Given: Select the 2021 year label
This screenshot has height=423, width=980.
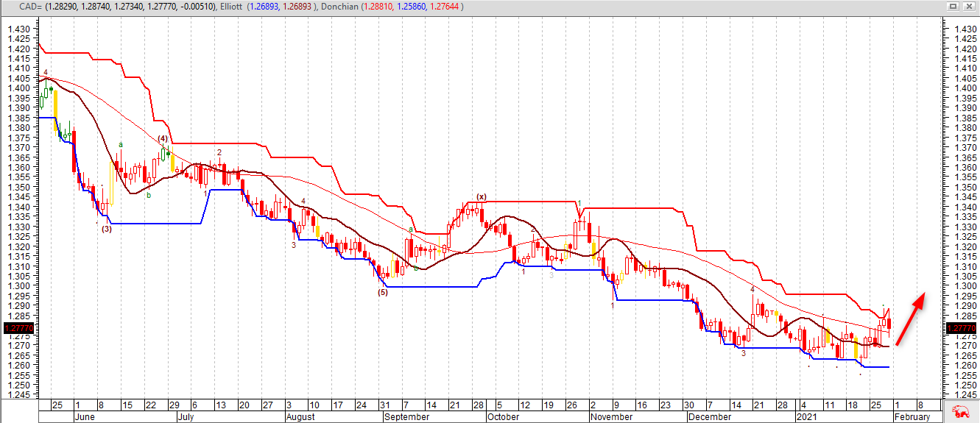Looking at the screenshot, I should coord(807,416).
